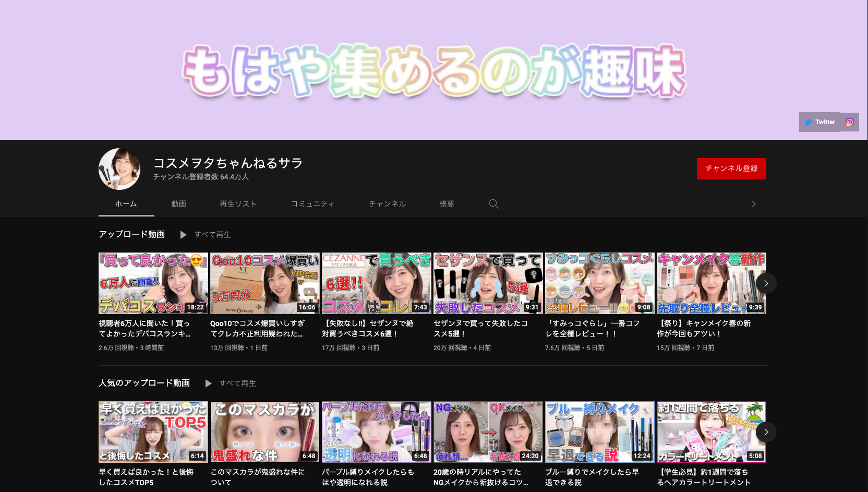Open the Instagram icon on the banner
This screenshot has height=492, width=868.
pos(850,122)
